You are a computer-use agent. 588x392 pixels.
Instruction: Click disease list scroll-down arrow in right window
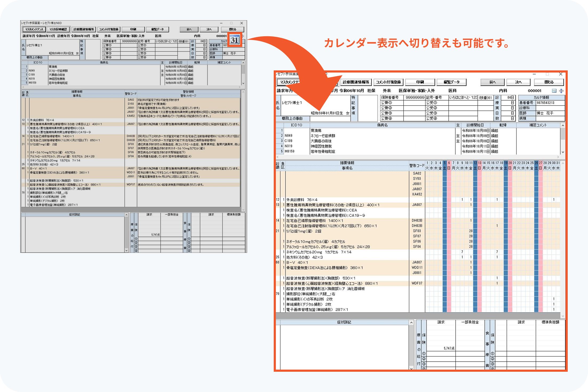[x=563, y=152]
